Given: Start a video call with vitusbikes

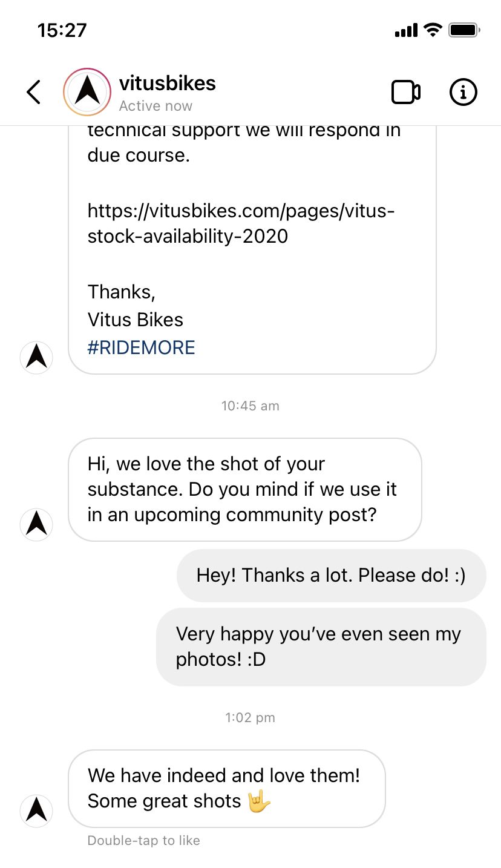Looking at the screenshot, I should tap(405, 92).
